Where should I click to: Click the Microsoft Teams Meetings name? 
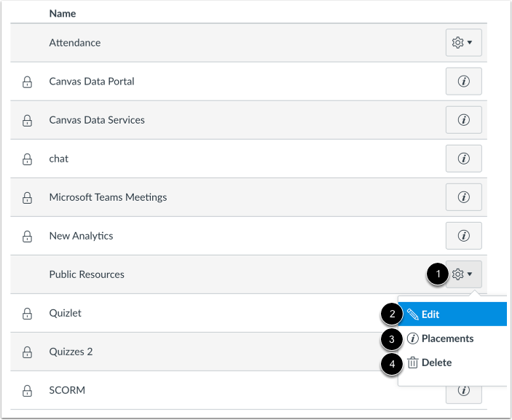[x=108, y=197]
